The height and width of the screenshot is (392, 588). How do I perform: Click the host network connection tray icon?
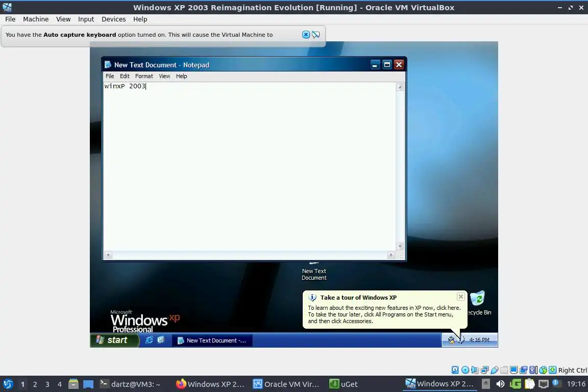click(543, 384)
